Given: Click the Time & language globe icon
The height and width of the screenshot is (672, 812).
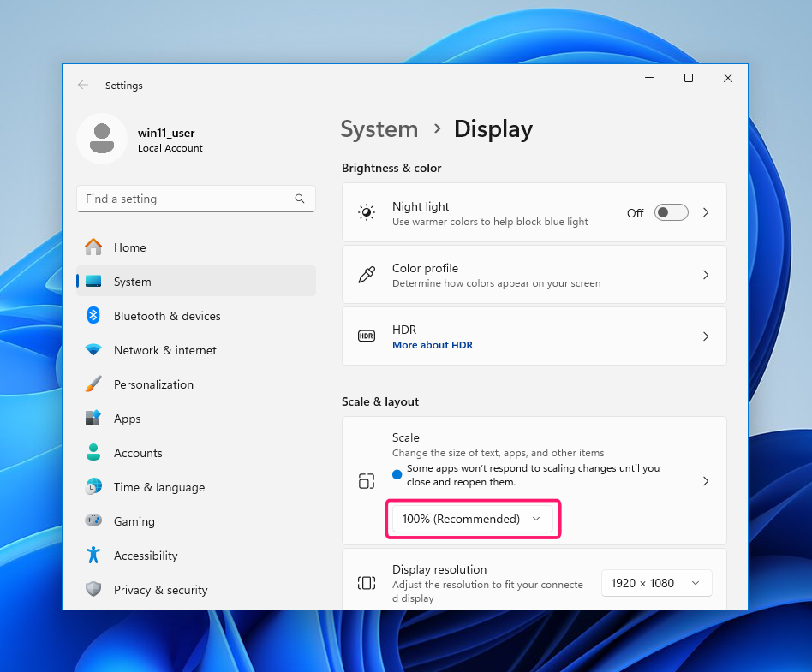Looking at the screenshot, I should tap(93, 486).
